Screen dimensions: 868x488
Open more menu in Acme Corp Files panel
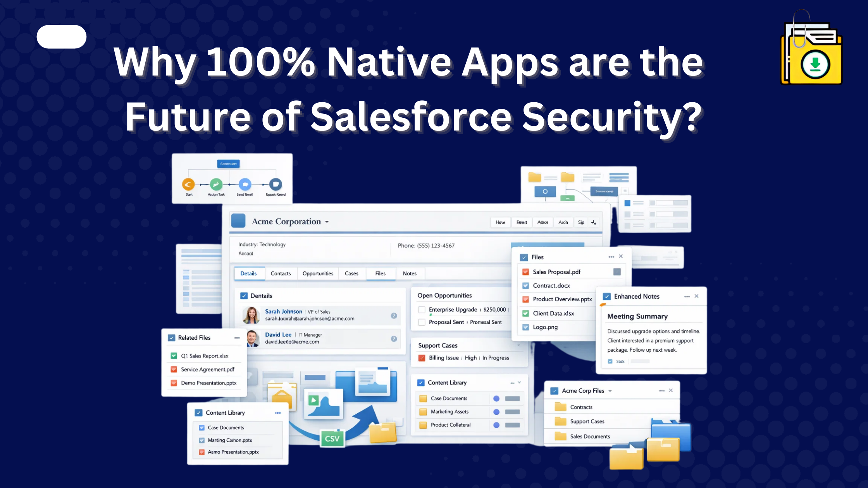coord(662,391)
